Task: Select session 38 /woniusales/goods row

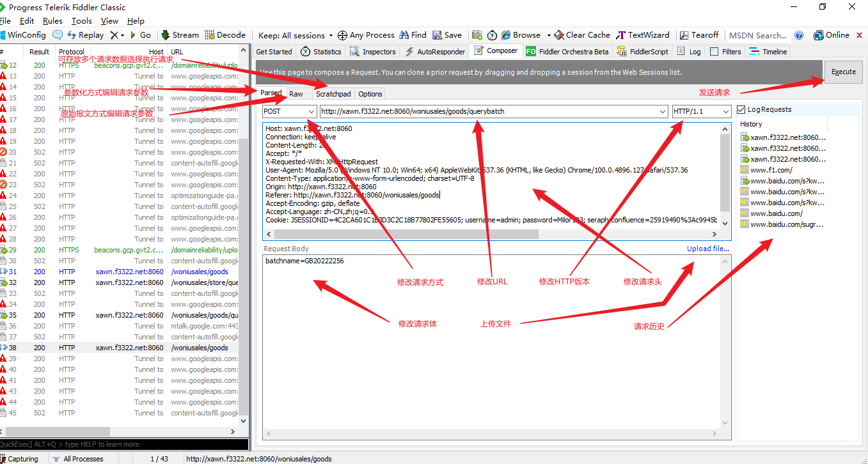Action: click(x=119, y=348)
